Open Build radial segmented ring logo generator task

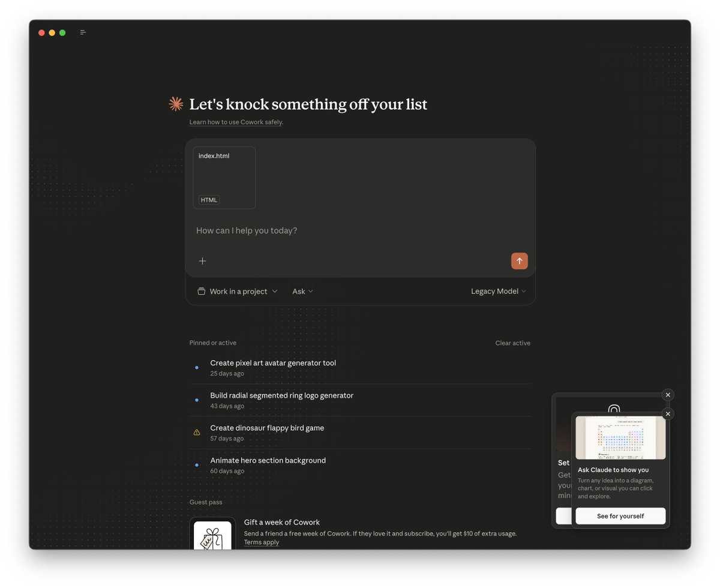(x=360, y=400)
